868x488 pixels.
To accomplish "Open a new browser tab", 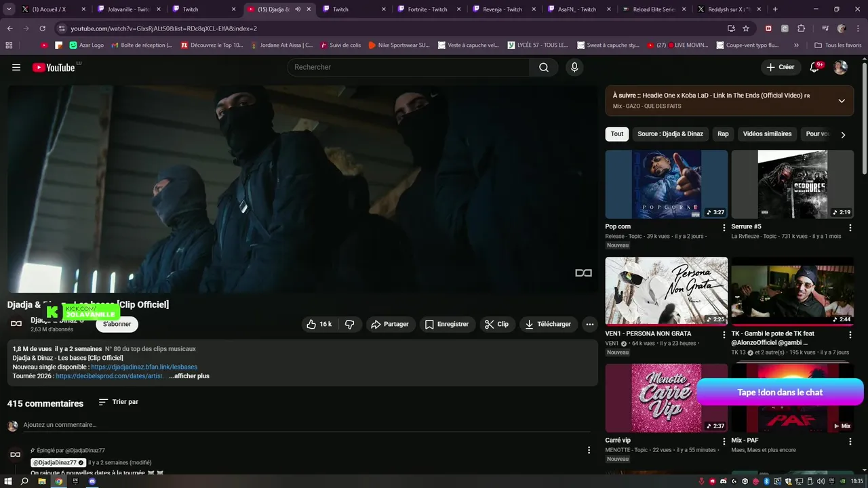I will click(775, 9).
